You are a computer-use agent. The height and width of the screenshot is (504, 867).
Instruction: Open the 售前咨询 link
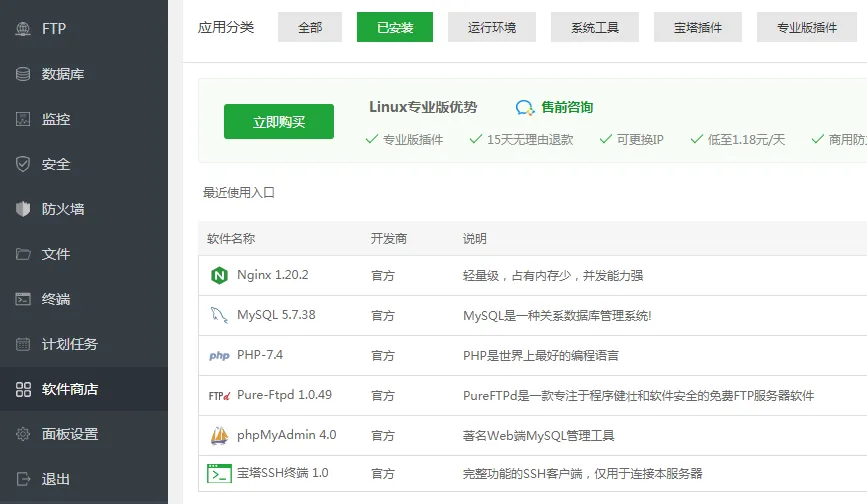pyautogui.click(x=567, y=108)
